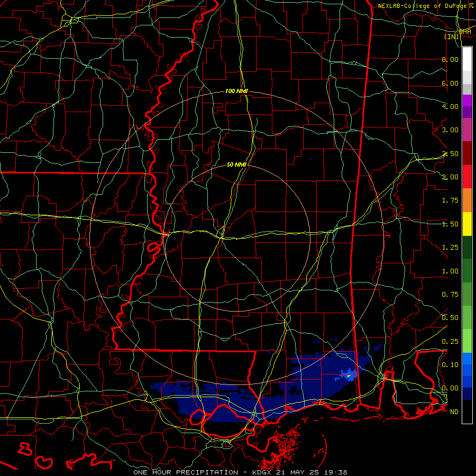This screenshot has width=476, height=476.
Task: Click the 8.00 legend value
Action: (x=450, y=59)
